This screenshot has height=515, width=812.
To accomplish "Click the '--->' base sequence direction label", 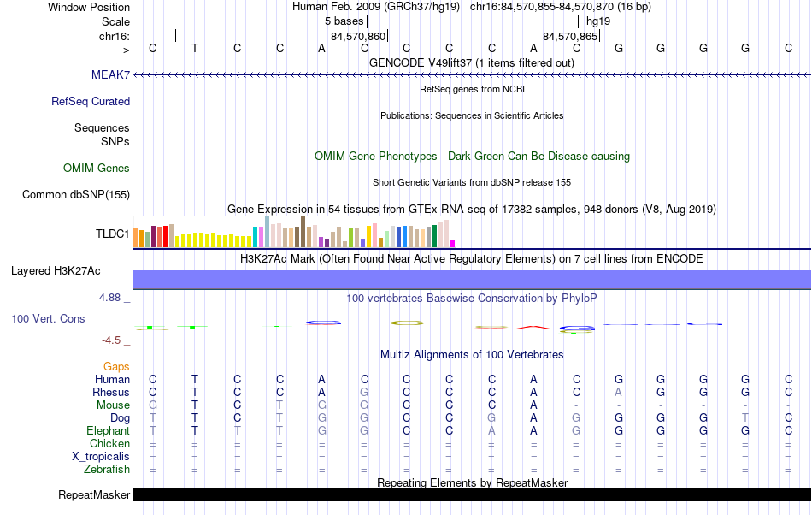I will click(x=121, y=50).
